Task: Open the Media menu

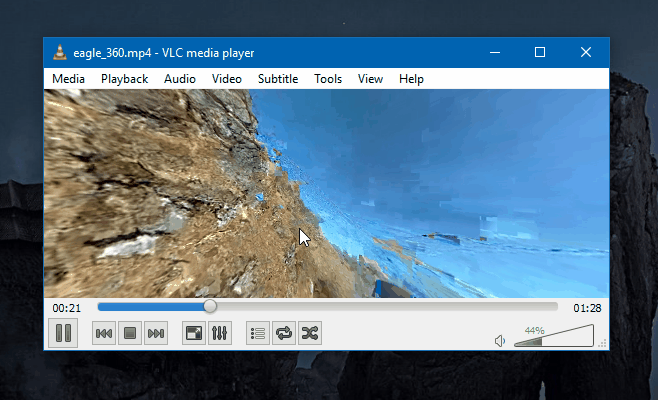Action: pyautogui.click(x=68, y=79)
